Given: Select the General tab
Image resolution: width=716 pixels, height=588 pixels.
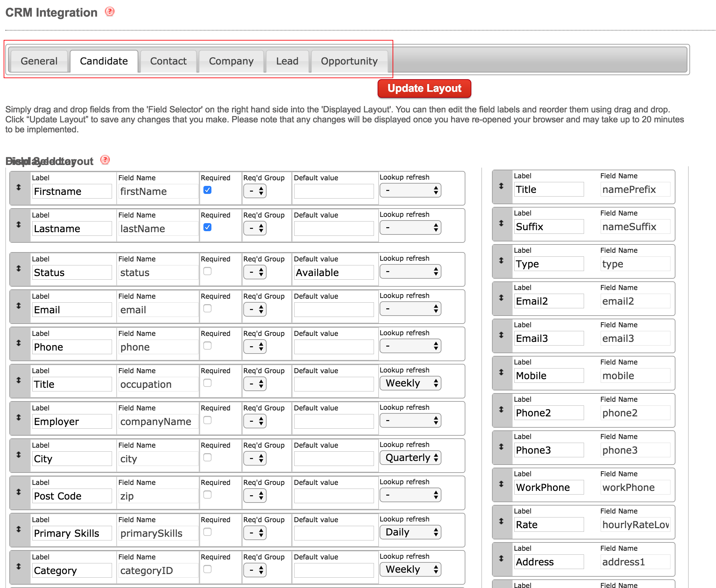Looking at the screenshot, I should [x=39, y=61].
